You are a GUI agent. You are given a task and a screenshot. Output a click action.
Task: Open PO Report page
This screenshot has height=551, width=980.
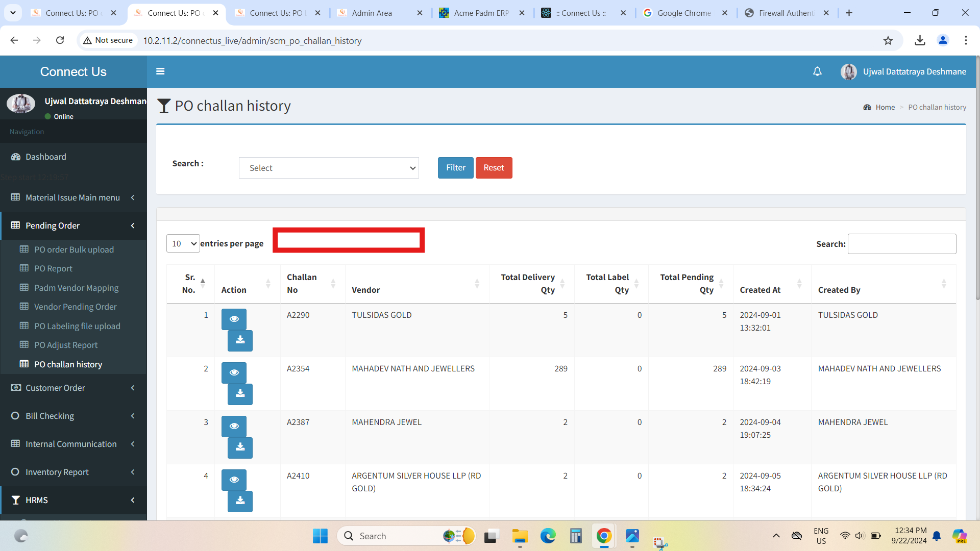53,268
